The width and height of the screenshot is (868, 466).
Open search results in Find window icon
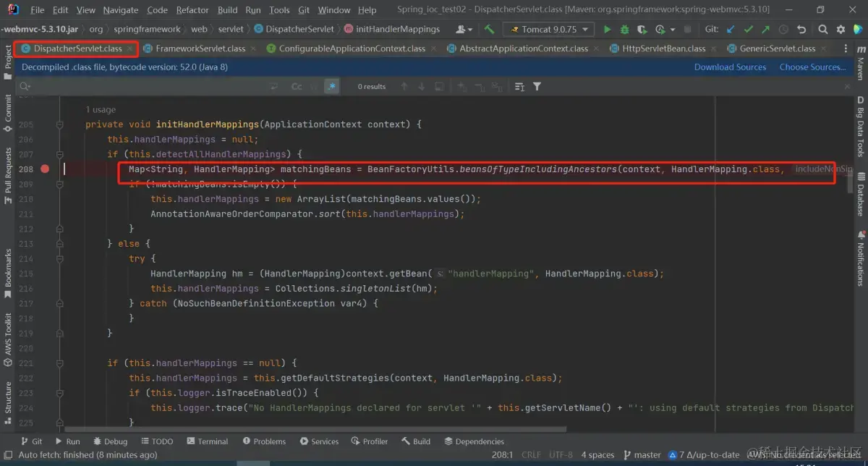click(439, 86)
